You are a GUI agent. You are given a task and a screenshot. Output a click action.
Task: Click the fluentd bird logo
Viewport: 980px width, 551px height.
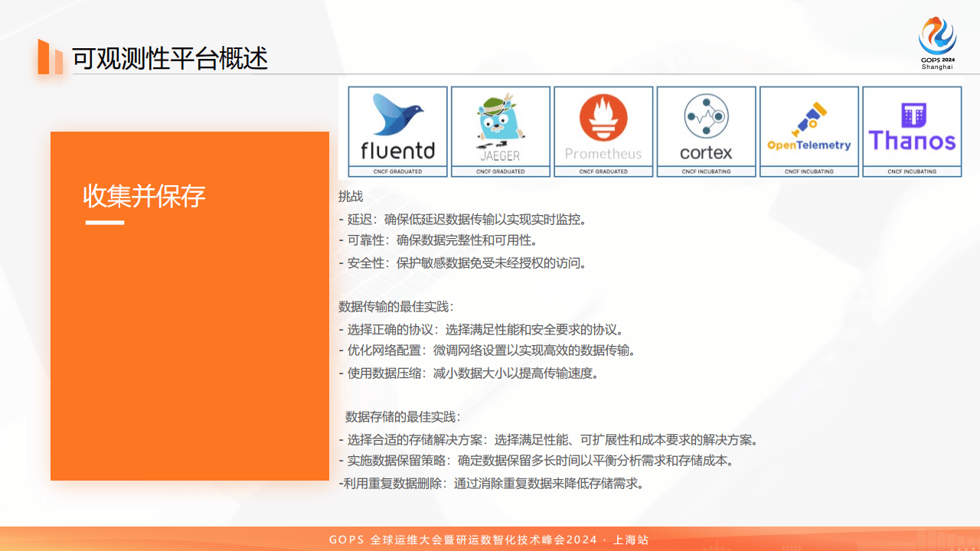tap(397, 114)
